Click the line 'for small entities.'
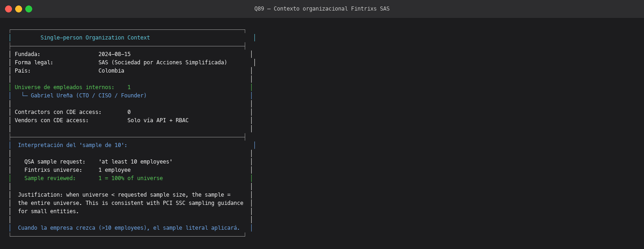The width and height of the screenshot is (644, 249). pyautogui.click(x=48, y=211)
